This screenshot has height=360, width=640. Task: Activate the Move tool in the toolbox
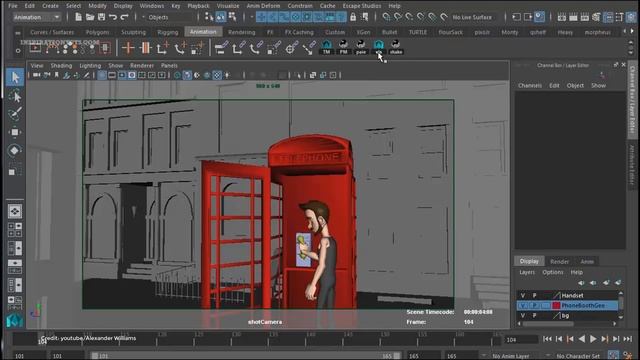point(15,132)
